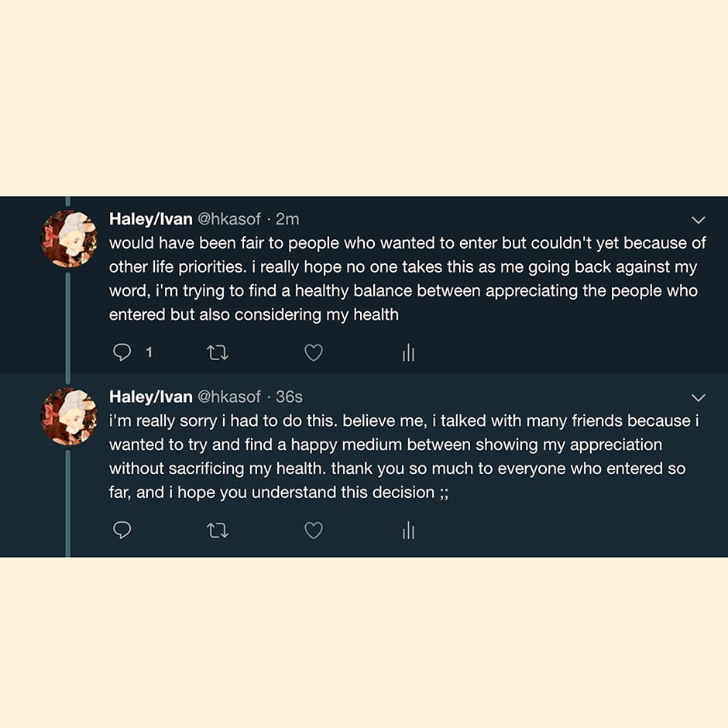Reply to the first tweet with one reply
The width and height of the screenshot is (728, 728).
(122, 353)
